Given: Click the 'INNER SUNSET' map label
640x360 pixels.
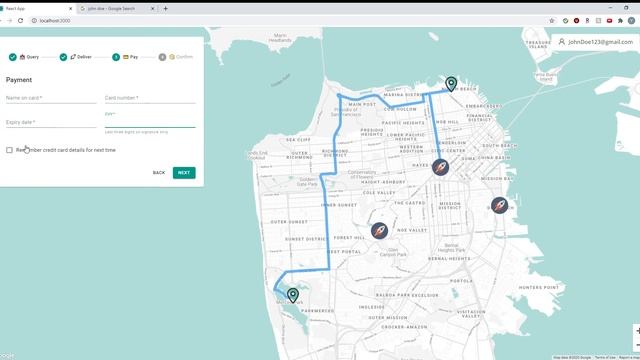Looking at the screenshot, I should pyautogui.click(x=339, y=205).
